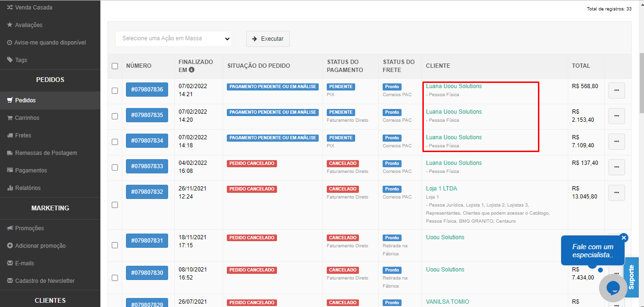644x307 pixels.
Task: Click the Número column header
Action: [139, 66]
